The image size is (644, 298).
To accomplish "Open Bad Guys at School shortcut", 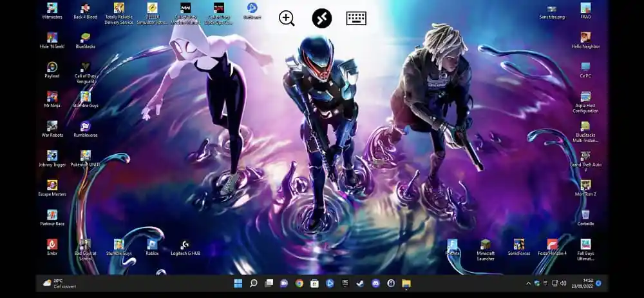I will tap(86, 250).
